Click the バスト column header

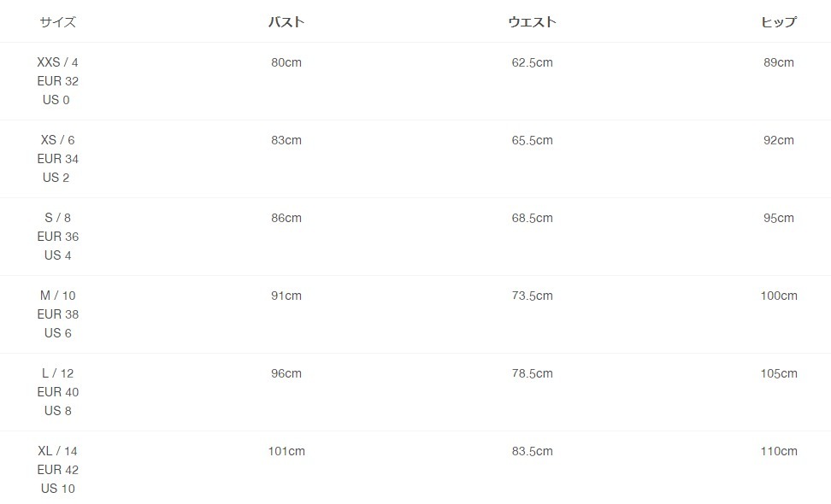[286, 21]
